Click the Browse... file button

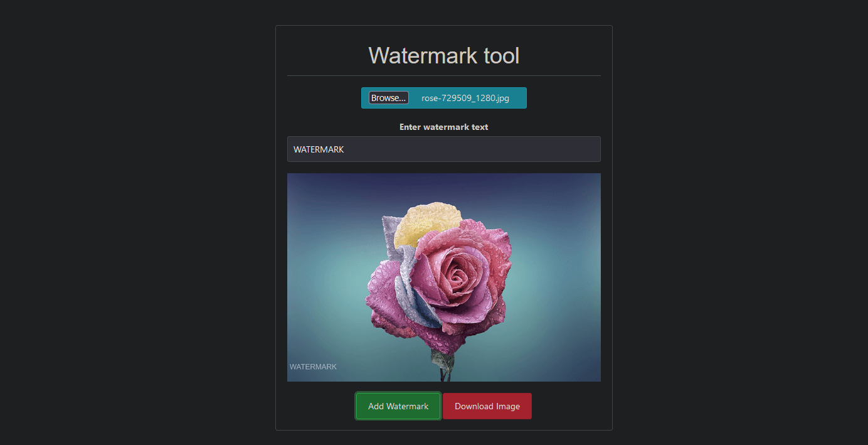(388, 98)
